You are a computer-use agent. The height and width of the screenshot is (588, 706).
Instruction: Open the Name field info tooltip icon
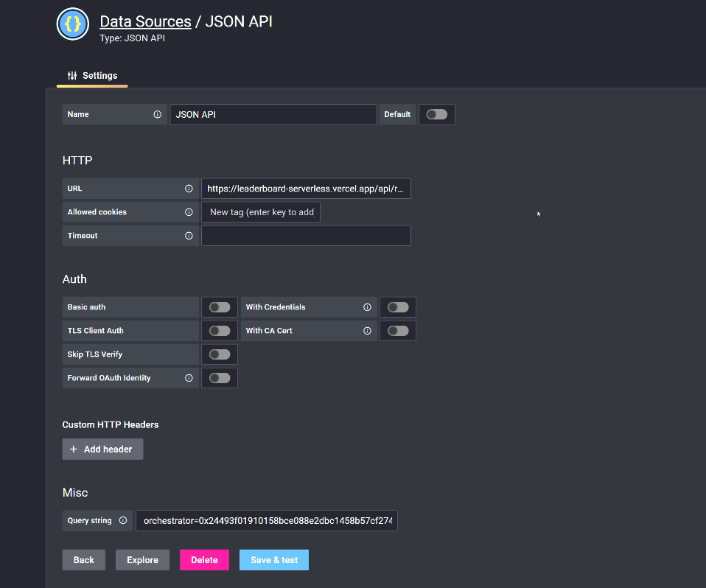coord(157,114)
